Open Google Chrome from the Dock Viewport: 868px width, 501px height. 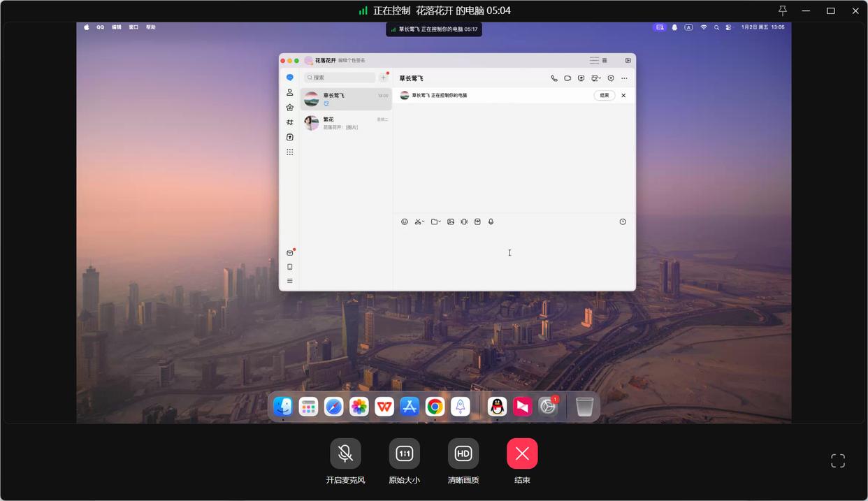pyautogui.click(x=435, y=406)
